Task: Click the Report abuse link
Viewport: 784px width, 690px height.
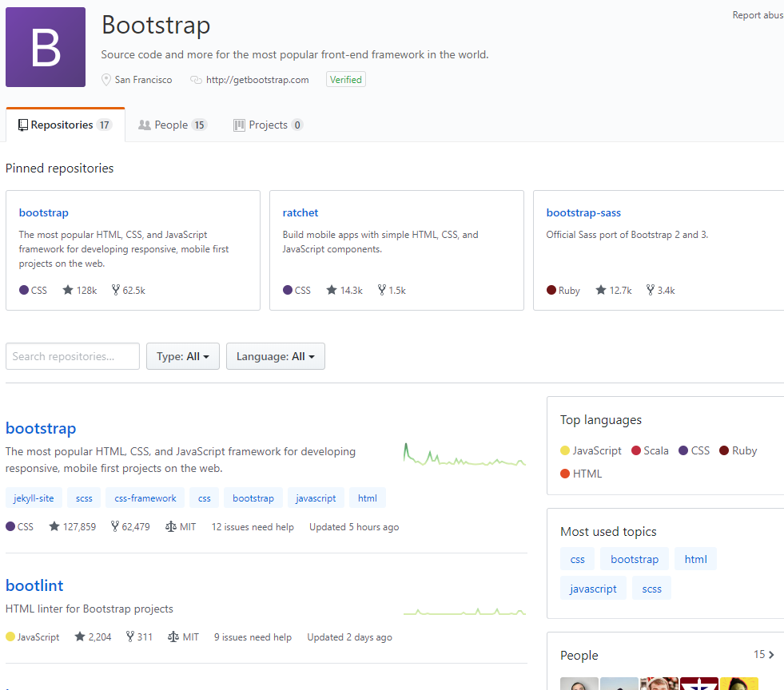Action: click(x=758, y=15)
